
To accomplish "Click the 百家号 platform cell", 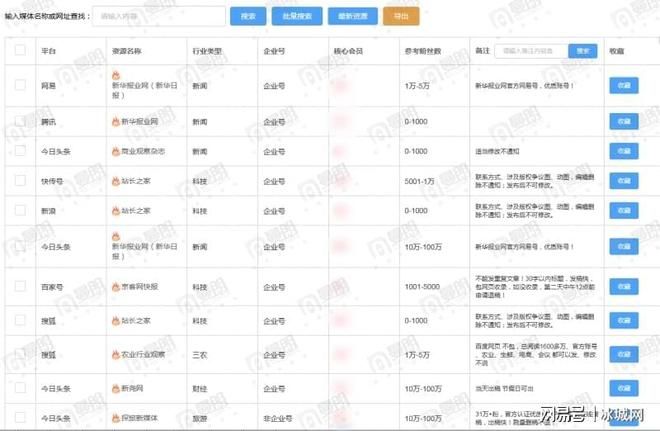I will point(52,287).
